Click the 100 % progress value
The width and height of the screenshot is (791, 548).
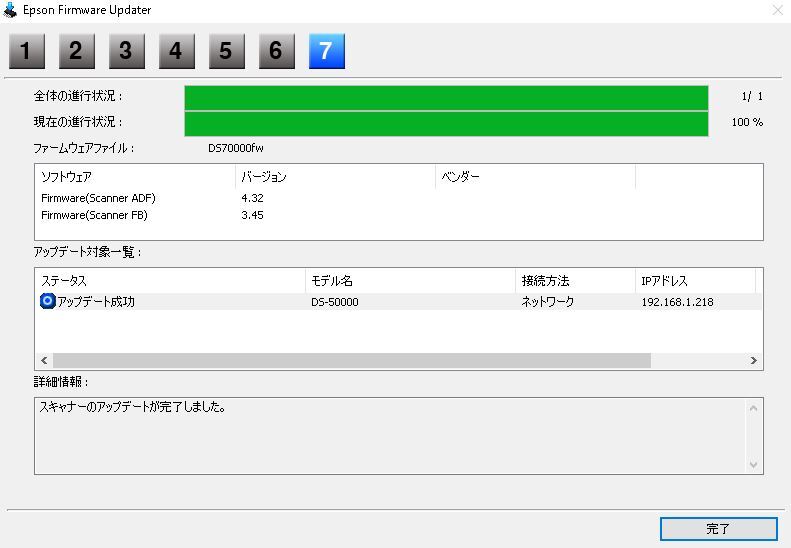coord(747,122)
